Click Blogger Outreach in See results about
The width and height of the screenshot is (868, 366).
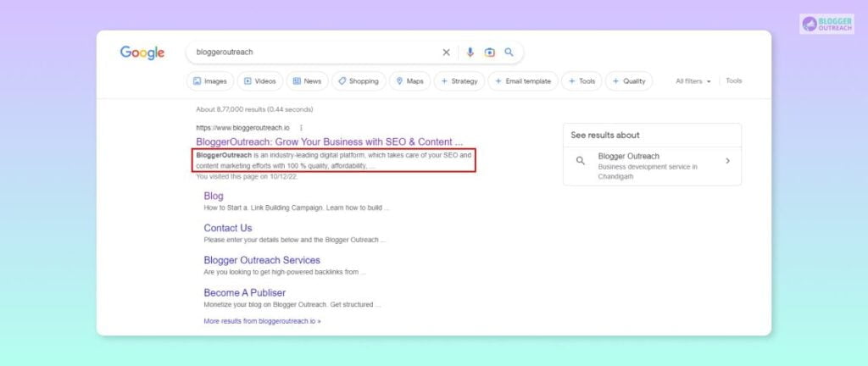[x=628, y=157]
